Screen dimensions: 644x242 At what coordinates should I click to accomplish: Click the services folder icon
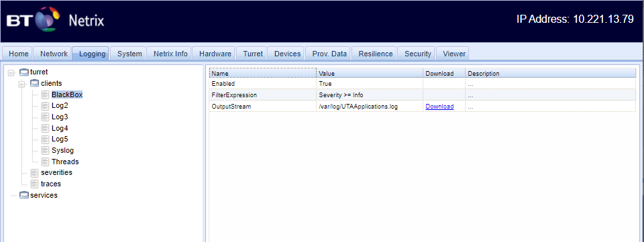25,195
